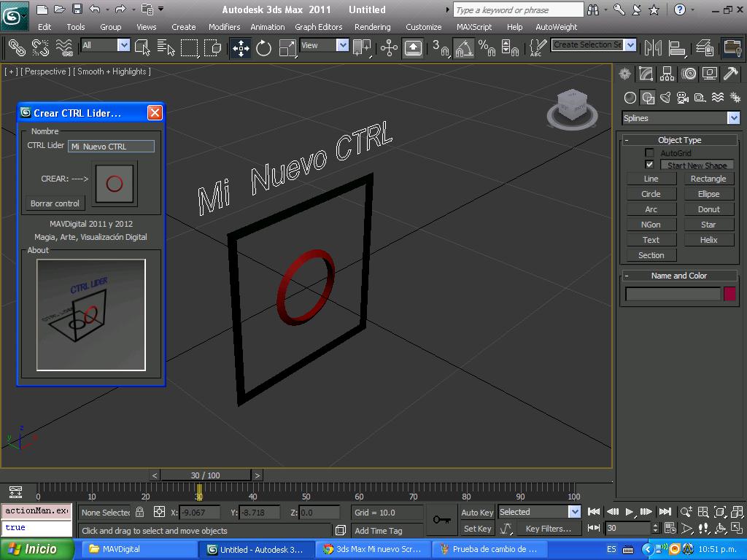Click the Text shape button
The width and height of the screenshot is (747, 560).
tap(651, 239)
